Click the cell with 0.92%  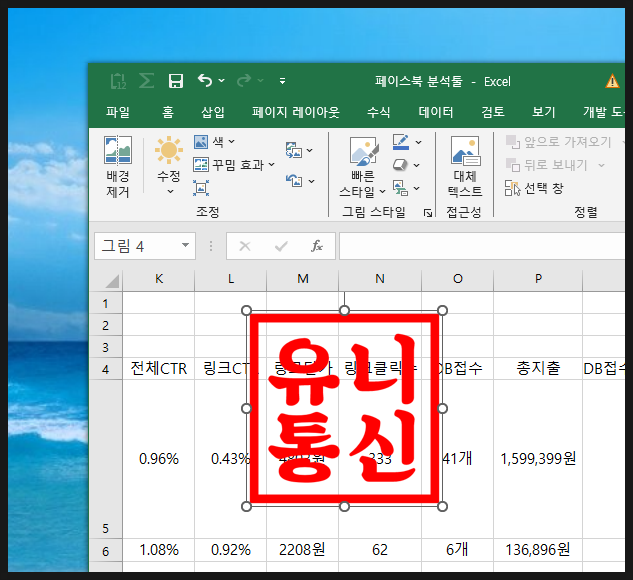tap(231, 550)
